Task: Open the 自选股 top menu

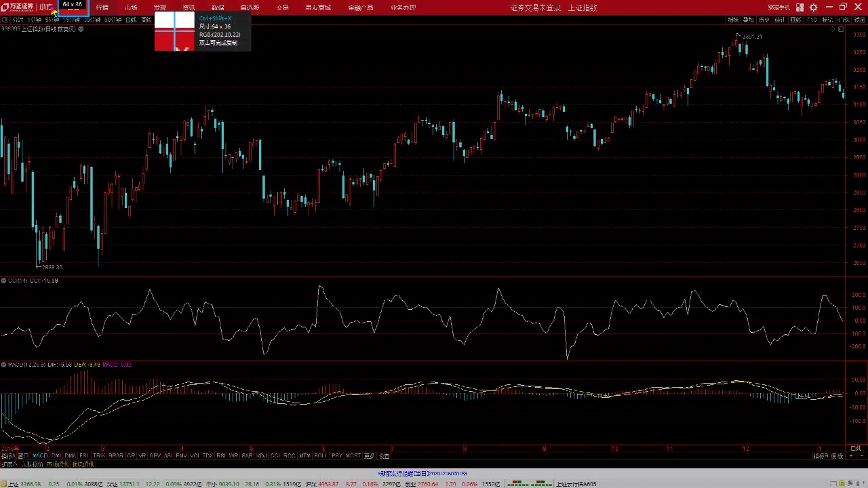Action: [250, 7]
